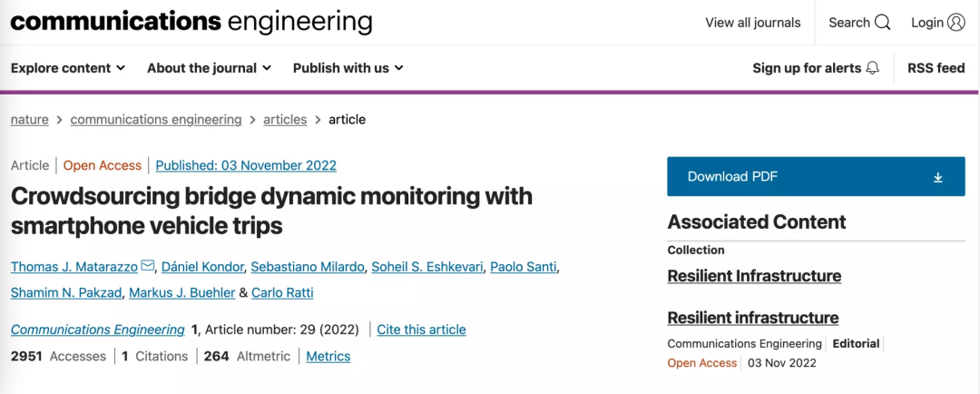The height and width of the screenshot is (394, 980).
Task: Open the RSS feed link
Action: pos(936,68)
